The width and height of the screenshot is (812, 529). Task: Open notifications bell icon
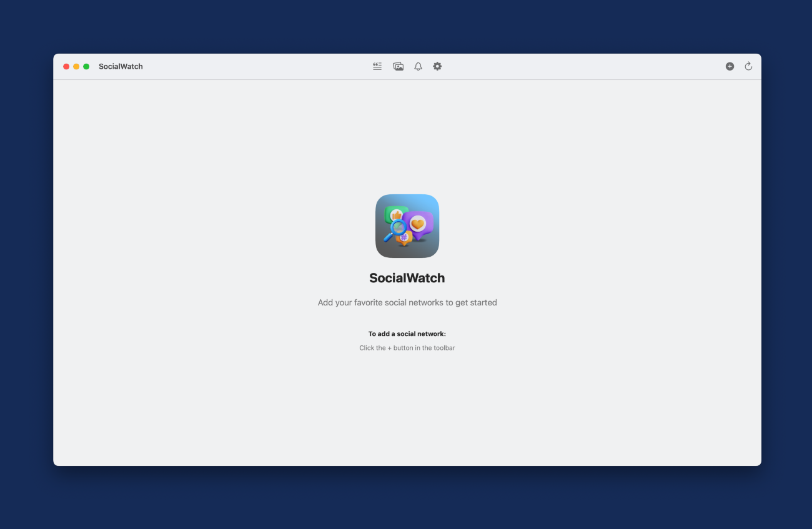click(x=418, y=66)
